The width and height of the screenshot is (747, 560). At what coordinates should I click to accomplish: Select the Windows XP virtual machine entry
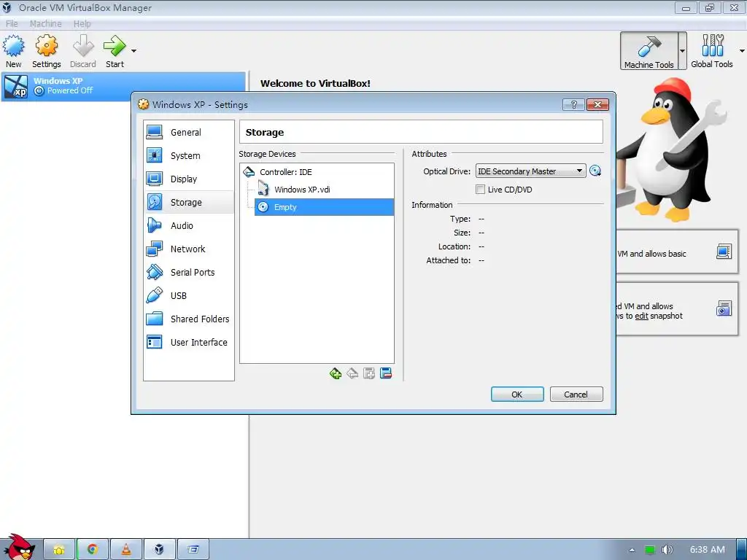(123, 86)
